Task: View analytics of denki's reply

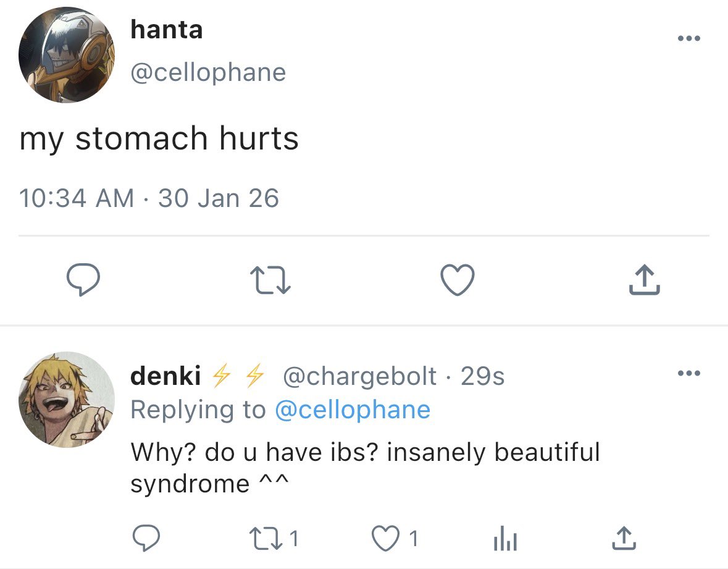Action: pyautogui.click(x=505, y=538)
